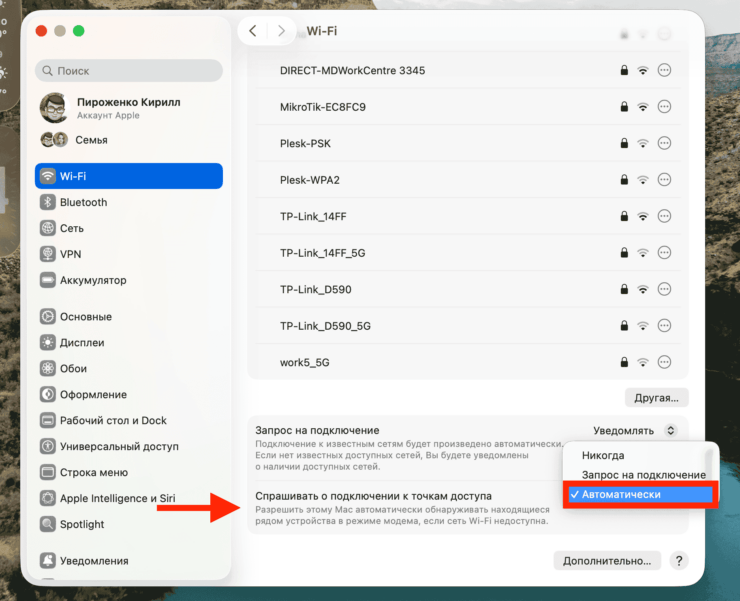740x601 pixels.
Task: Select Wi-Fi in the sidebar
Action: tap(128, 176)
